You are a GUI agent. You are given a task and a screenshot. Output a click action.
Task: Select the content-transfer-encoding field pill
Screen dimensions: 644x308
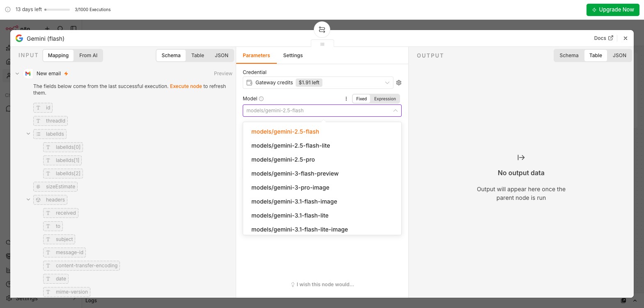pyautogui.click(x=81, y=266)
